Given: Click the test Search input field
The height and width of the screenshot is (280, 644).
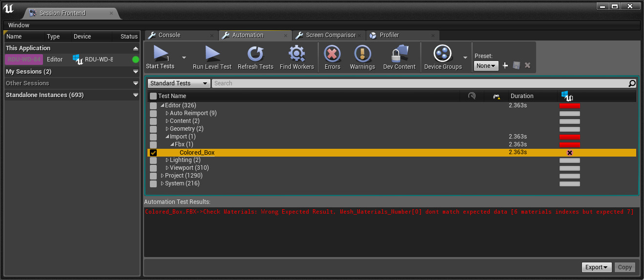Looking at the screenshot, I should point(420,83).
